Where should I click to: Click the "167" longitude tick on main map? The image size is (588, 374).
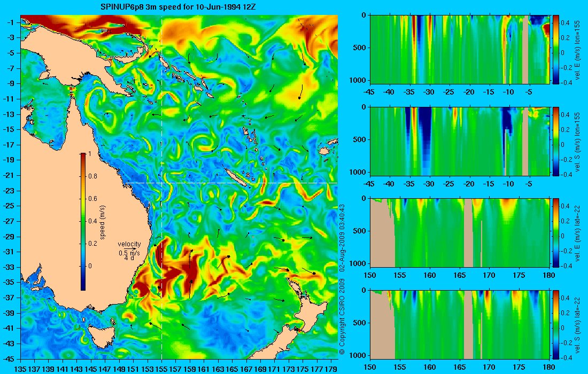pyautogui.click(x=246, y=369)
